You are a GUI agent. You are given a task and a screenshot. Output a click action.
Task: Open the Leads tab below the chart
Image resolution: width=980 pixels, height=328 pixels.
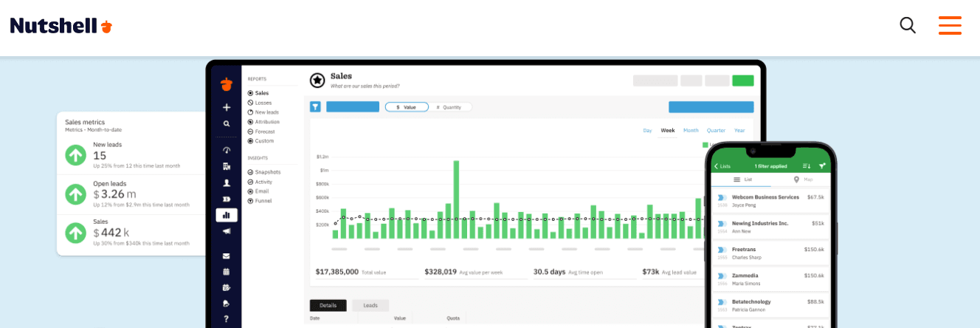(370, 305)
